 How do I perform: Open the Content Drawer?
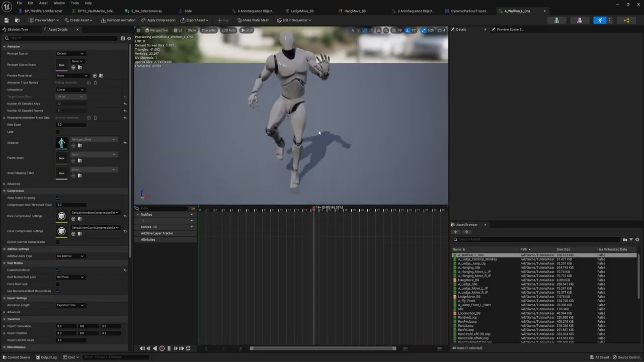[16, 357]
